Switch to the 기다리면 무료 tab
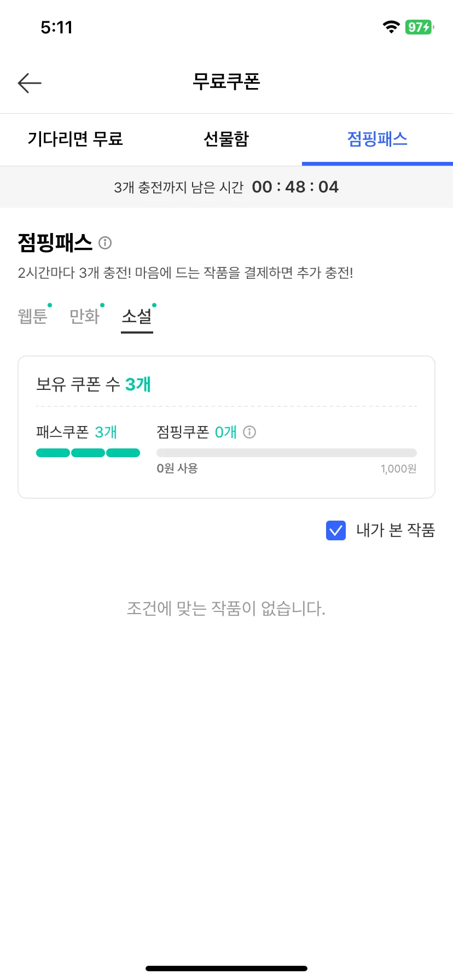This screenshot has width=453, height=980. [75, 139]
